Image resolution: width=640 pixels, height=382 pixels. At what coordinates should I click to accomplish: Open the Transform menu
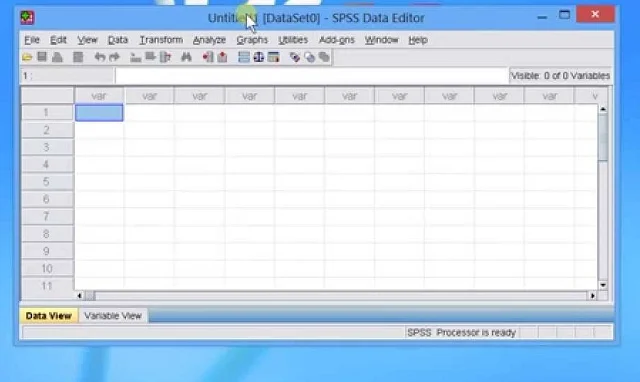point(161,40)
